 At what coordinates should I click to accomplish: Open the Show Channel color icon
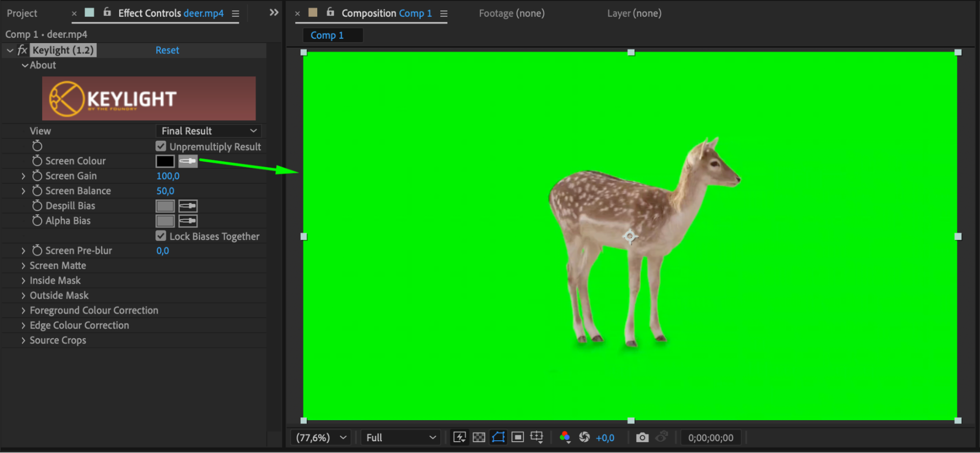pyautogui.click(x=565, y=437)
